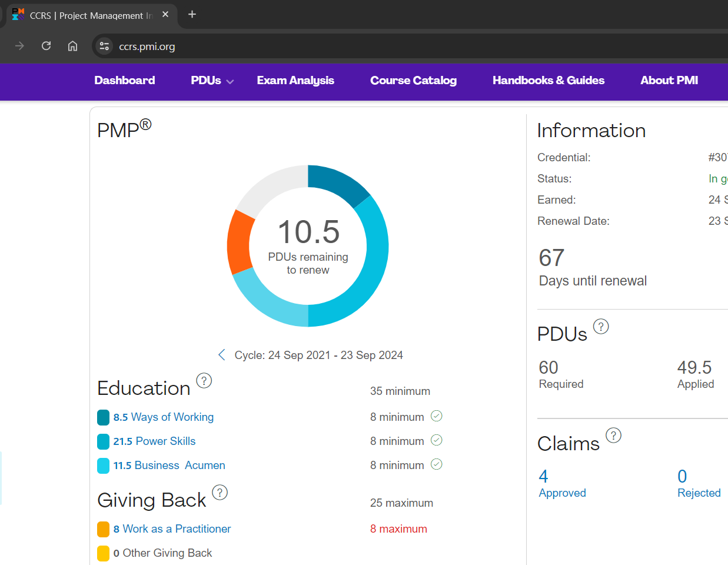
Task: Open Education help question mark icon
Action: pos(204,381)
